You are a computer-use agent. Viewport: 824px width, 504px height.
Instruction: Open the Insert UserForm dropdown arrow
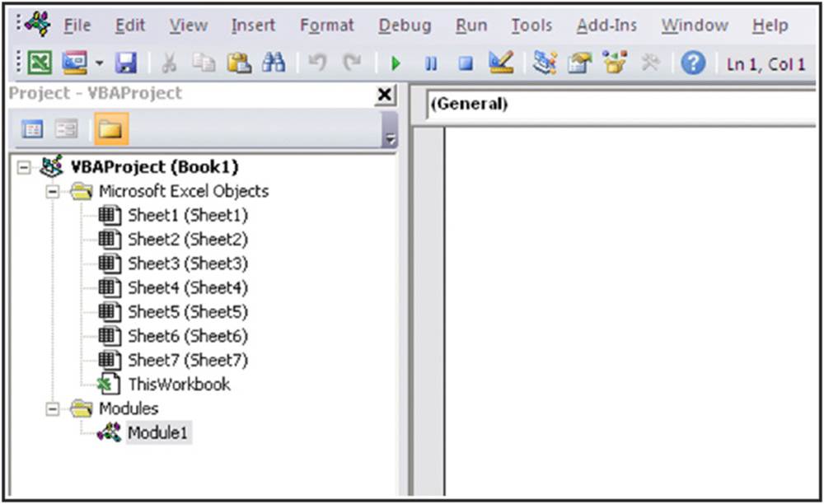[100, 64]
